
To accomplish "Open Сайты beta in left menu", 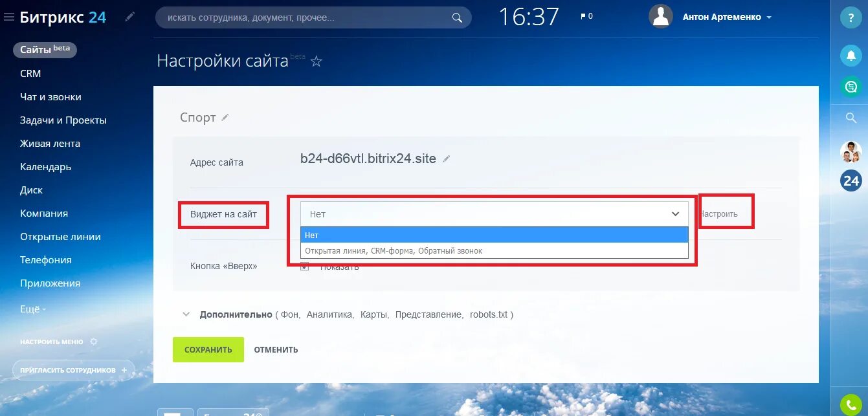I will (45, 50).
